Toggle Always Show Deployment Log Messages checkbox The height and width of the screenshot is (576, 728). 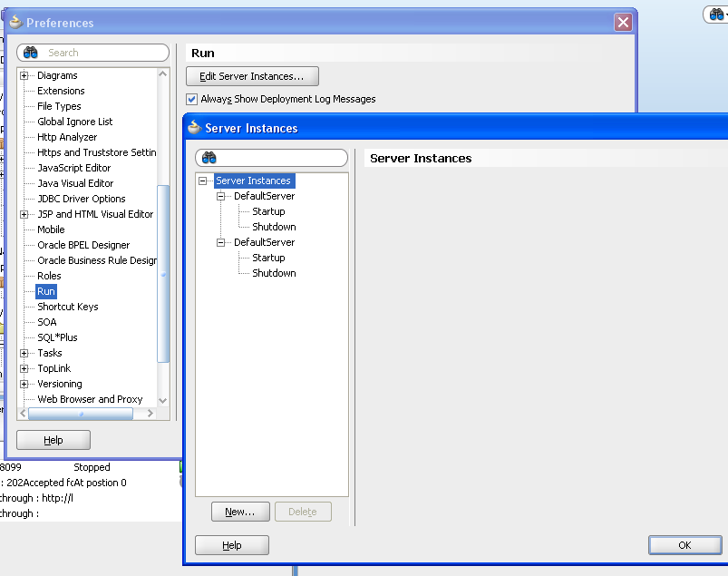click(x=191, y=99)
